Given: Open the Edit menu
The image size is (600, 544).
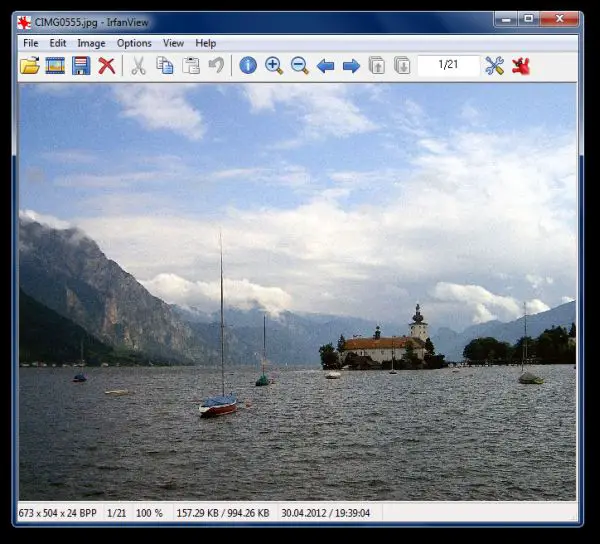Looking at the screenshot, I should click(58, 43).
